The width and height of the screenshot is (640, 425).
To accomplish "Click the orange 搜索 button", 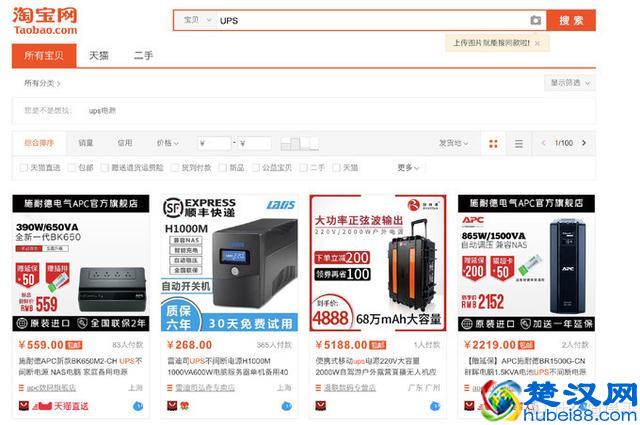I will click(x=571, y=20).
